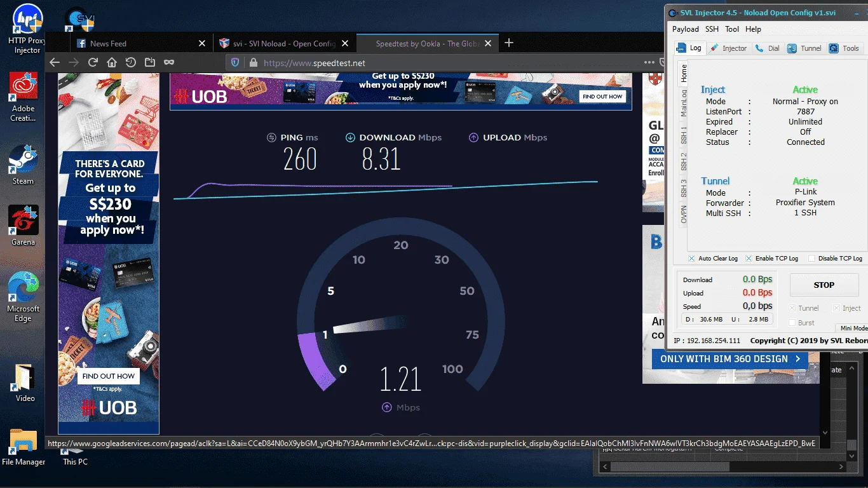
Task: Click FIND OUT HOW in left UOB ad
Action: [109, 376]
